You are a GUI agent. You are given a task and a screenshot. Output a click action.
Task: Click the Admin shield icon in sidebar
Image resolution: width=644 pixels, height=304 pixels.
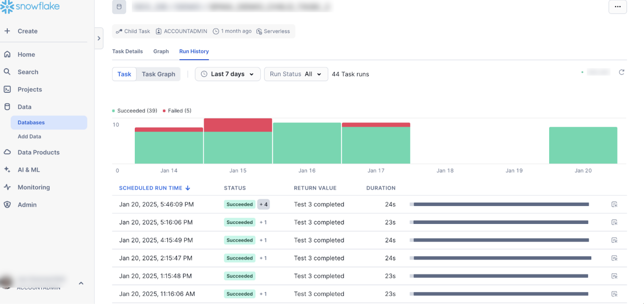(x=7, y=205)
